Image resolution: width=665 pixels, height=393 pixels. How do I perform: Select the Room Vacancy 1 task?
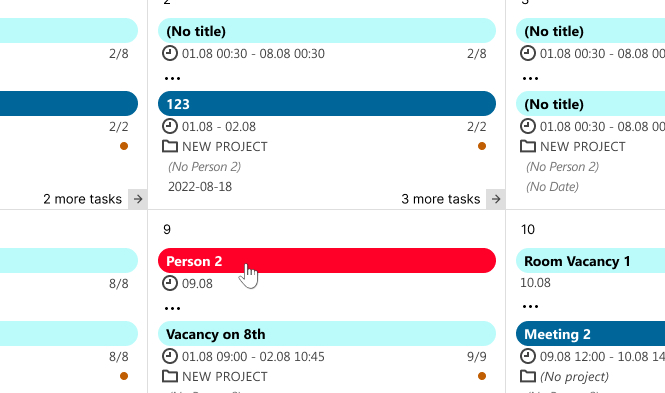[590, 261]
